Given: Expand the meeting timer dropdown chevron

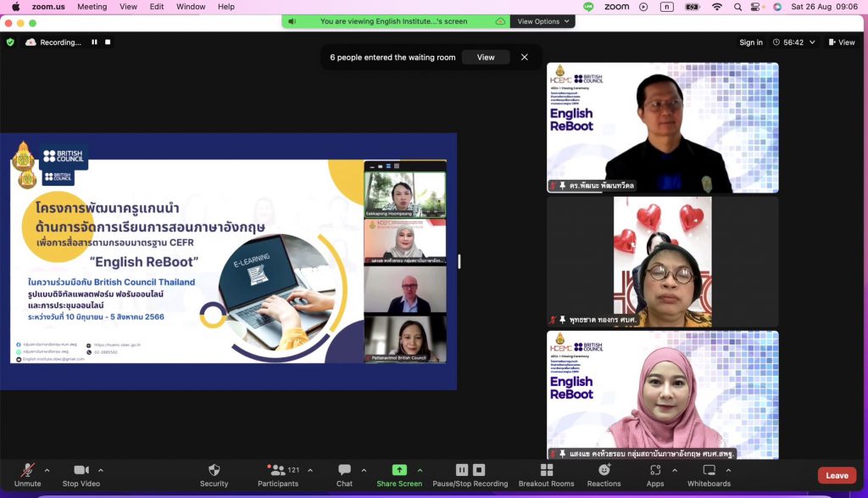Looking at the screenshot, I should [812, 42].
